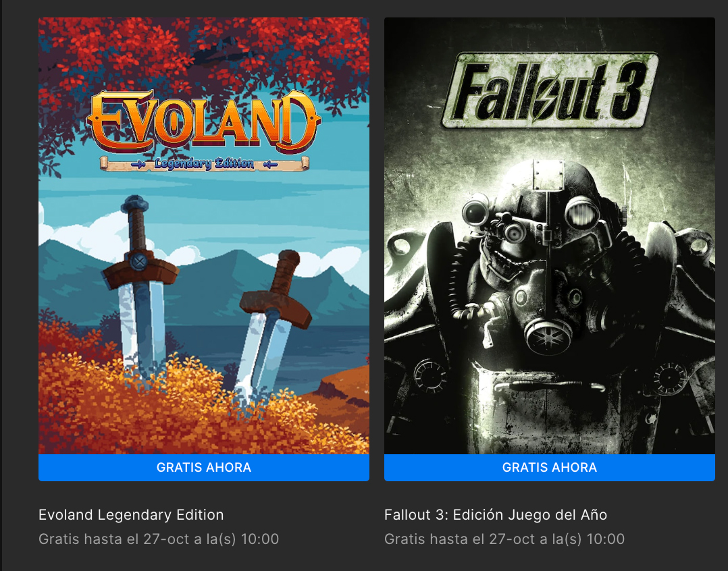Click the orange EVOLAND logo on cover

(203, 121)
